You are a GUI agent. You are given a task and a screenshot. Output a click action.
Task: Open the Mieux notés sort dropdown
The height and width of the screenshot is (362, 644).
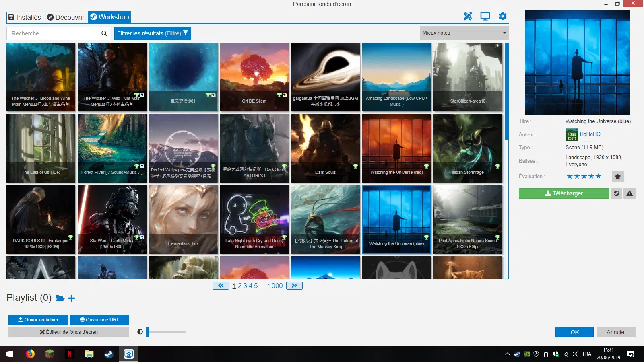(464, 33)
